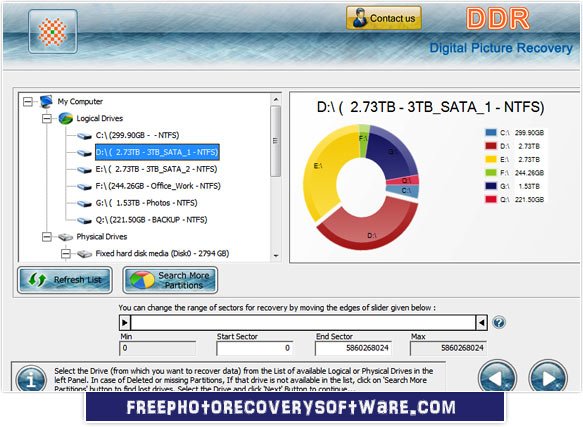
Task: Click the Physical Drives disk icon
Action: tap(65, 237)
